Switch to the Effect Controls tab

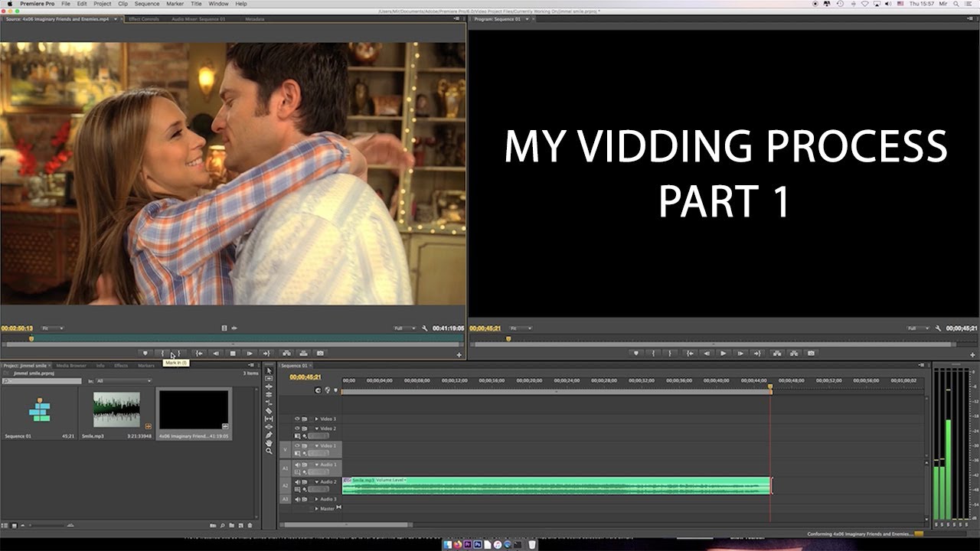point(142,19)
